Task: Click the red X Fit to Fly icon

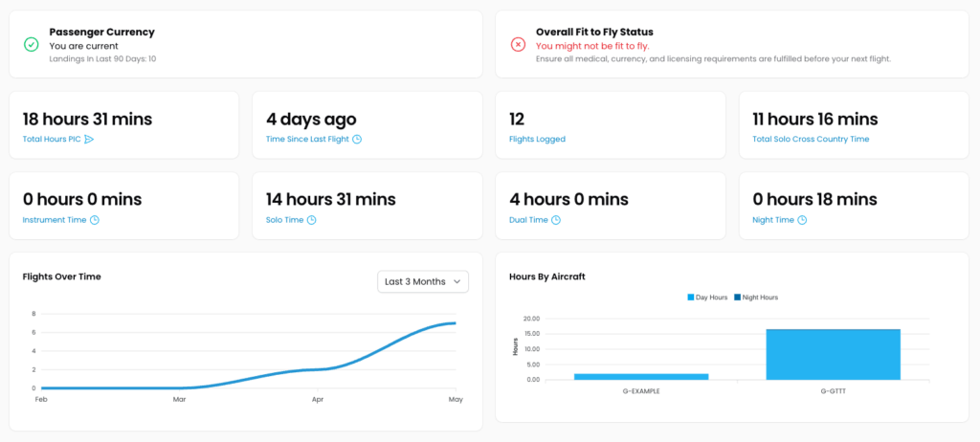Action: coord(518,44)
